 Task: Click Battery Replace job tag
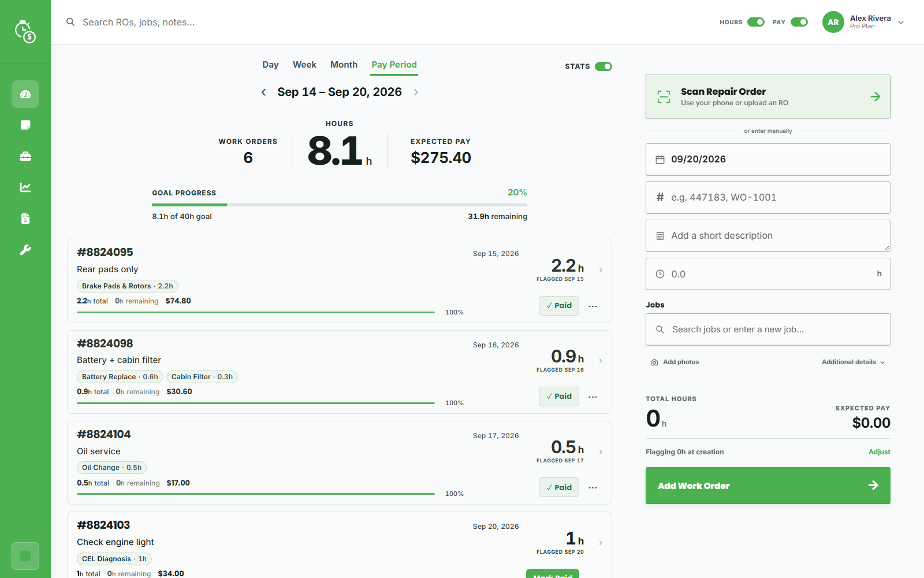pyautogui.click(x=120, y=377)
